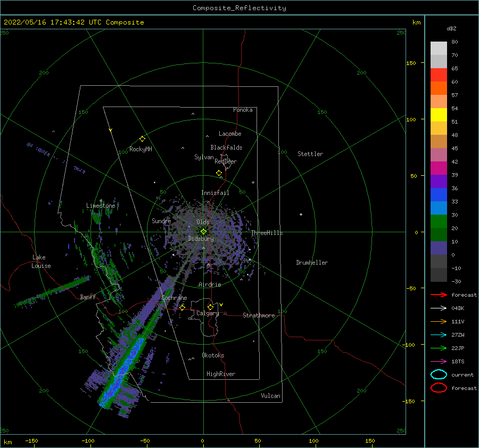
Task: Click the Vulcan city label
Action: 271,396
